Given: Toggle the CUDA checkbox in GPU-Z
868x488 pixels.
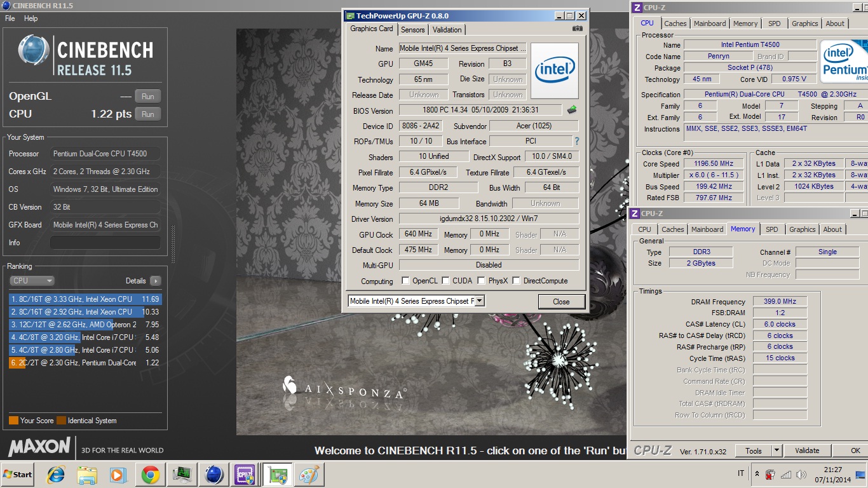Looking at the screenshot, I should [x=446, y=280].
